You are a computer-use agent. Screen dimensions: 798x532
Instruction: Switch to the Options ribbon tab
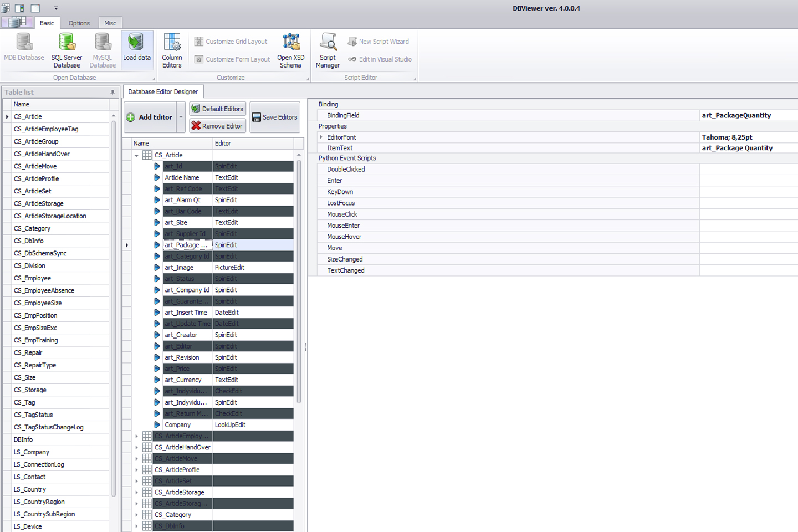pyautogui.click(x=79, y=23)
